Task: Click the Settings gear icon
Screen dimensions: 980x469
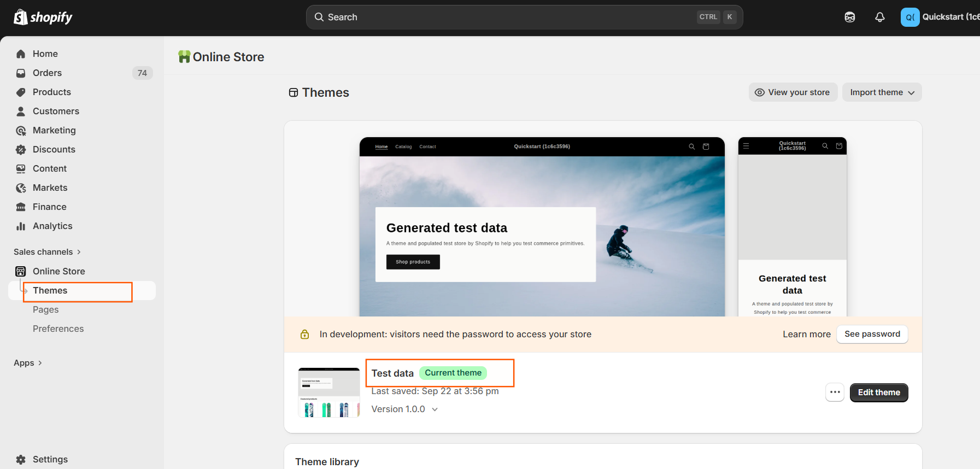Action: 21,460
